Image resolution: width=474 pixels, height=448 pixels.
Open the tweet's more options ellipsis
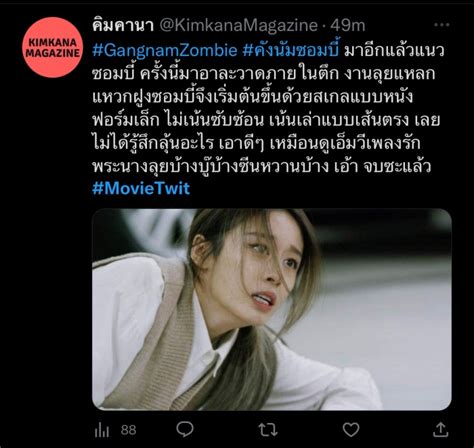[441, 25]
